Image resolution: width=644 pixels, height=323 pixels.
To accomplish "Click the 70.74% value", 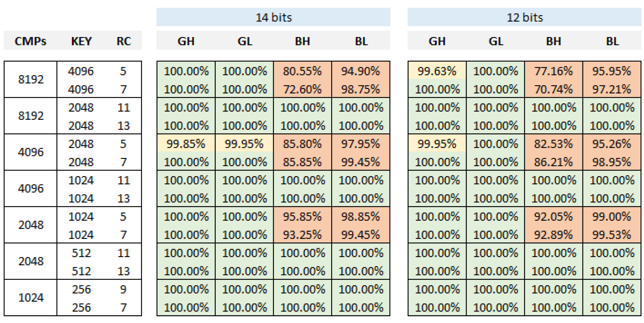I will [x=553, y=89].
